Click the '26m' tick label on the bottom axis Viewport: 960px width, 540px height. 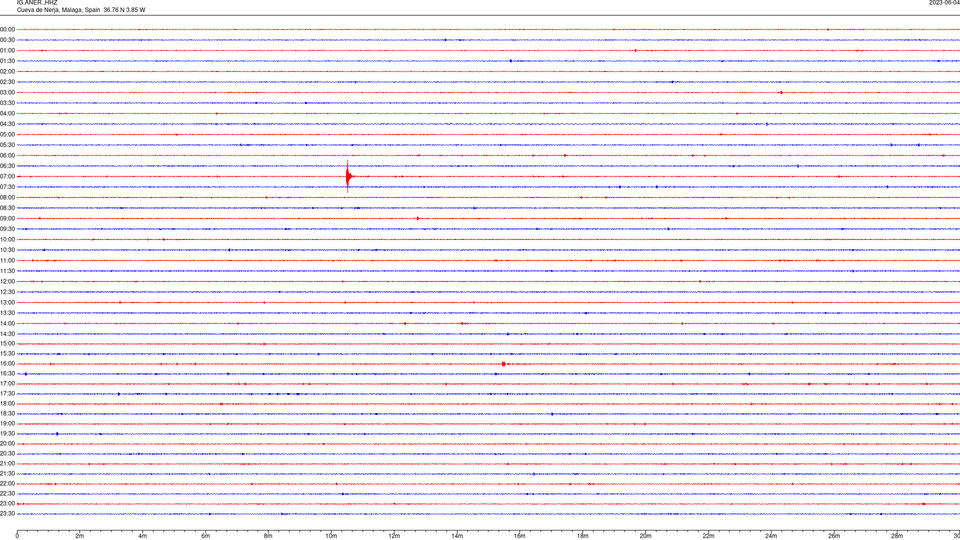click(834, 536)
